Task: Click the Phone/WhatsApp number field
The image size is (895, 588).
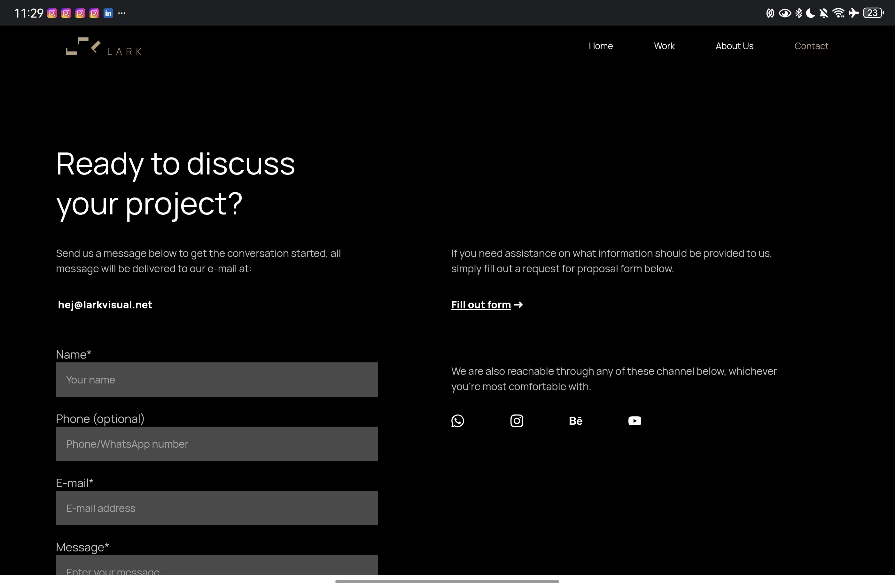Action: point(217,444)
